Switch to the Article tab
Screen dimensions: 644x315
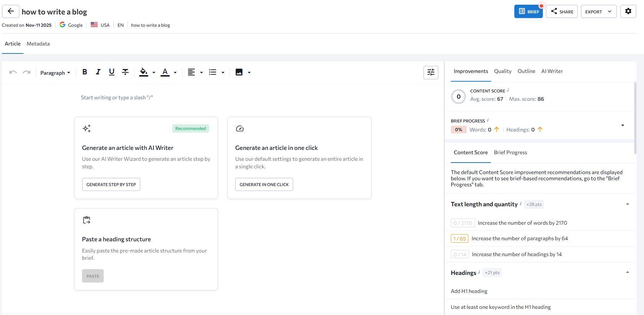click(13, 44)
